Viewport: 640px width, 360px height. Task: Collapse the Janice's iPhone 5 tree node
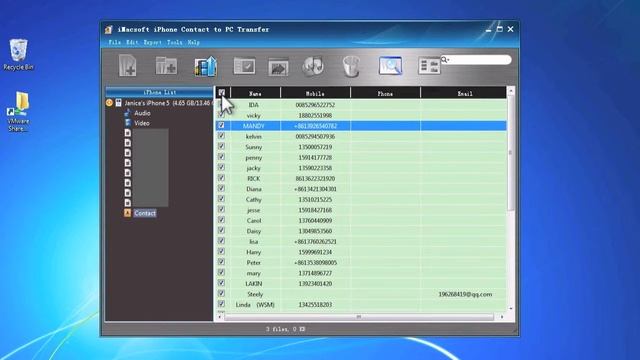[109, 103]
